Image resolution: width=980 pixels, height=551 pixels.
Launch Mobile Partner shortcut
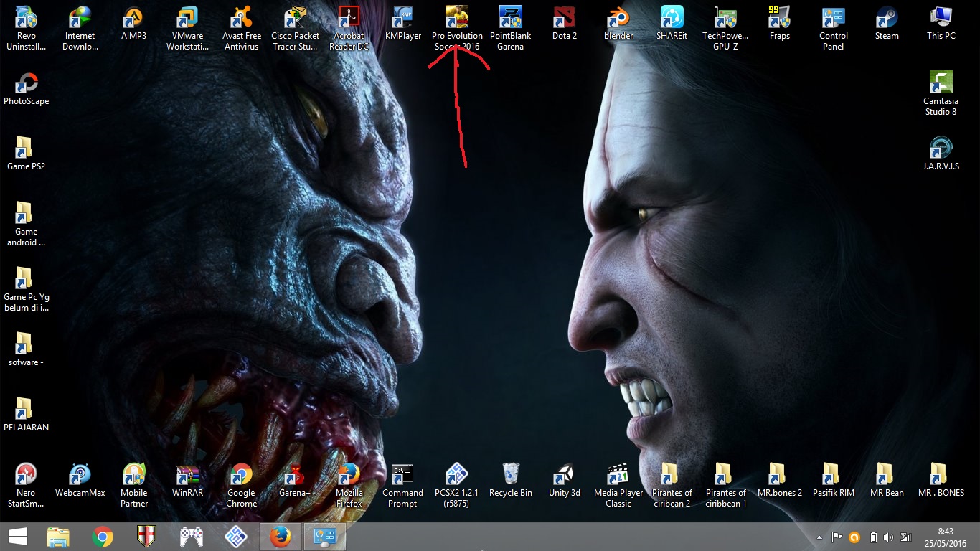coord(133,486)
